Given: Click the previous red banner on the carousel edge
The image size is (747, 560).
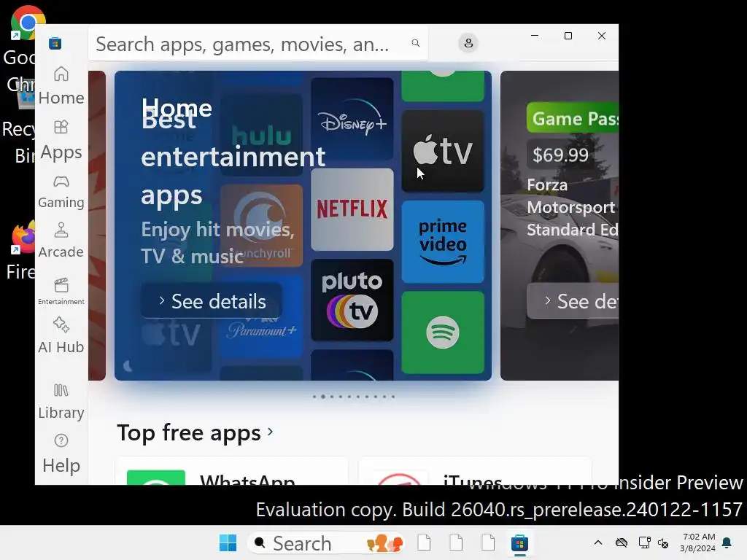Looking at the screenshot, I should [x=97, y=226].
